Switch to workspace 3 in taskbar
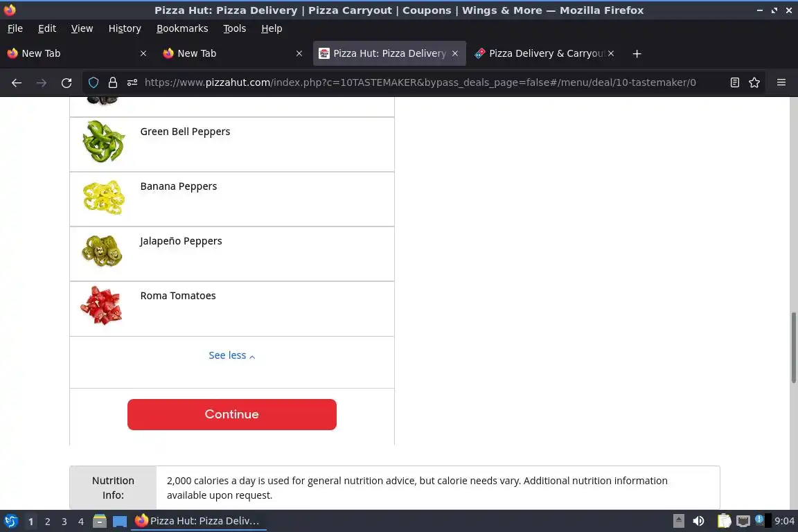Screen dimensions: 798x532 click(64, 522)
